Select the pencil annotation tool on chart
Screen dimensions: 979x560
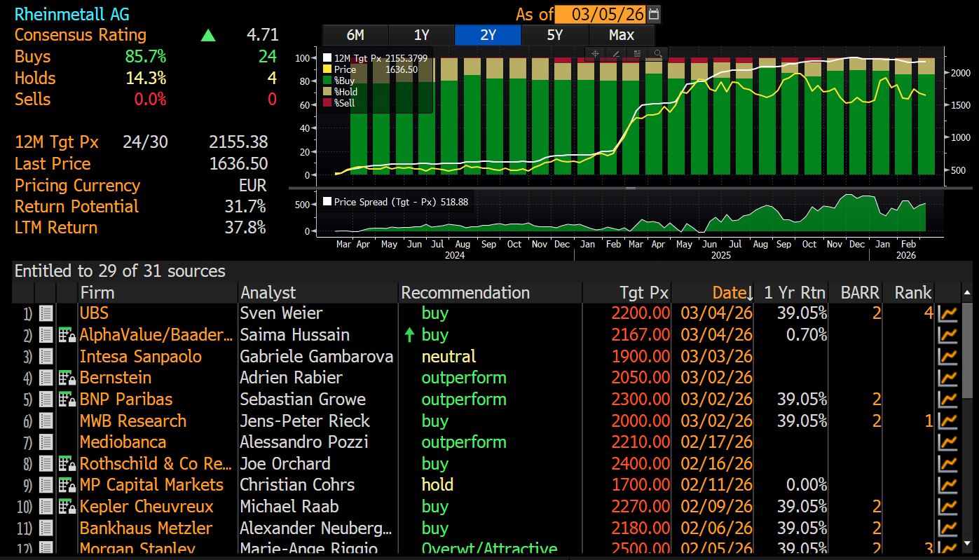coord(616,53)
